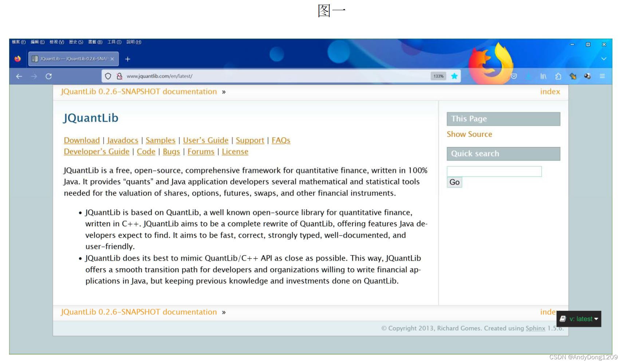The height and width of the screenshot is (364, 623).
Task: Open the Samples link
Action: (x=161, y=141)
